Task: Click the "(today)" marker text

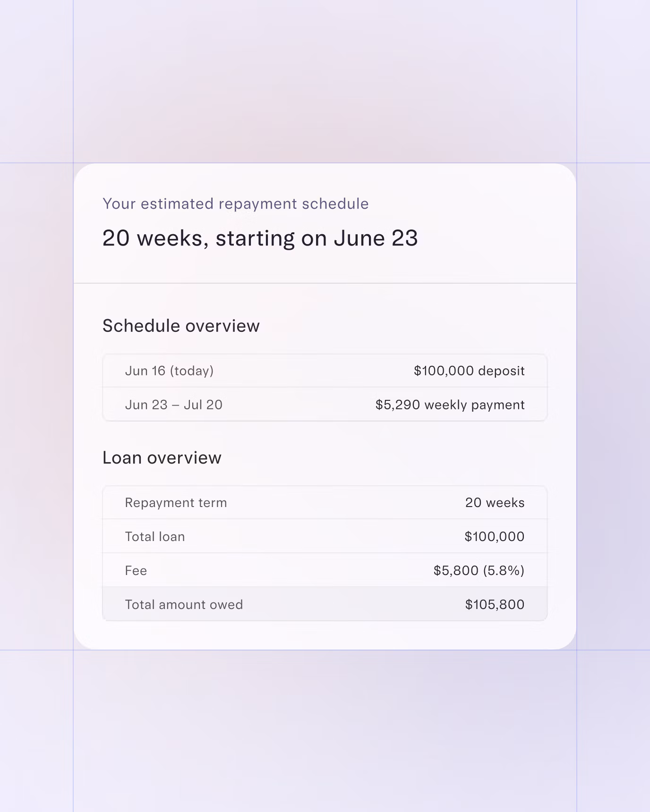Action: pos(192,371)
